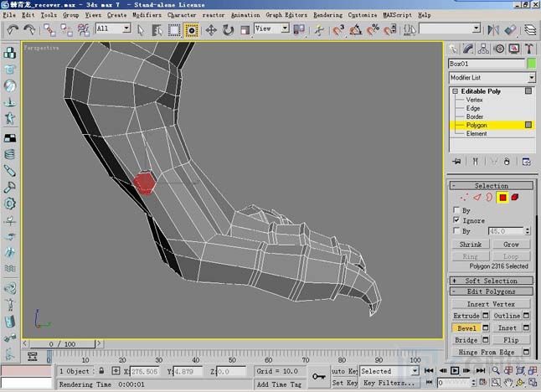
Task: Collapse the Editable Poly tree node
Action: click(x=455, y=91)
